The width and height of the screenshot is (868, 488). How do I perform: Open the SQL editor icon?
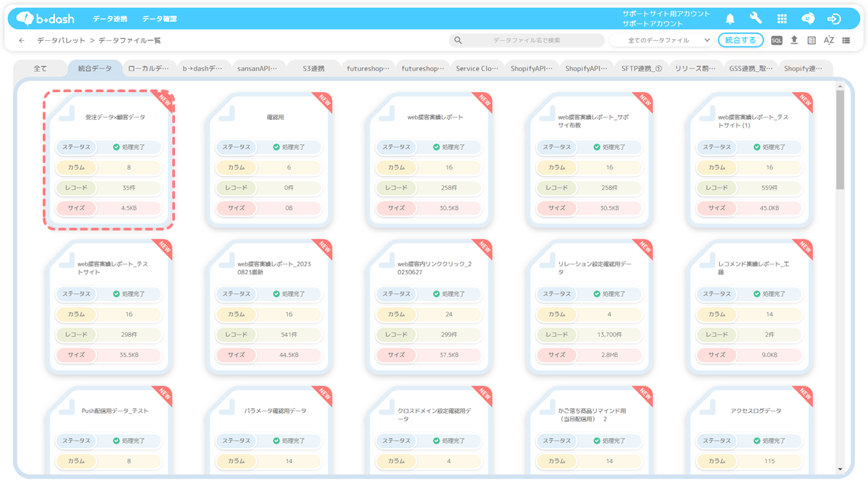[776, 41]
